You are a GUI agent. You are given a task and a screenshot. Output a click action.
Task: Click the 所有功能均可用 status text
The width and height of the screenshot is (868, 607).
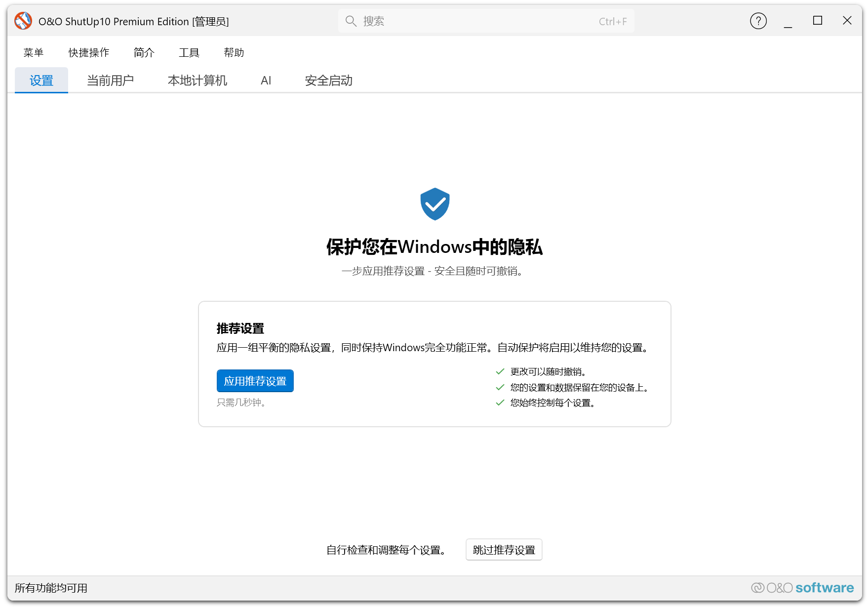[51, 588]
